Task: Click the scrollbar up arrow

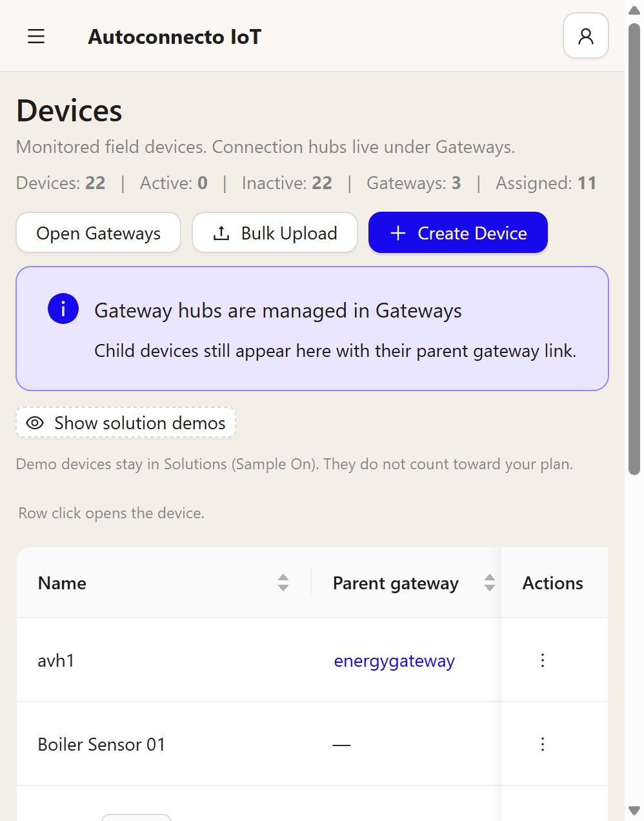Action: point(634,10)
